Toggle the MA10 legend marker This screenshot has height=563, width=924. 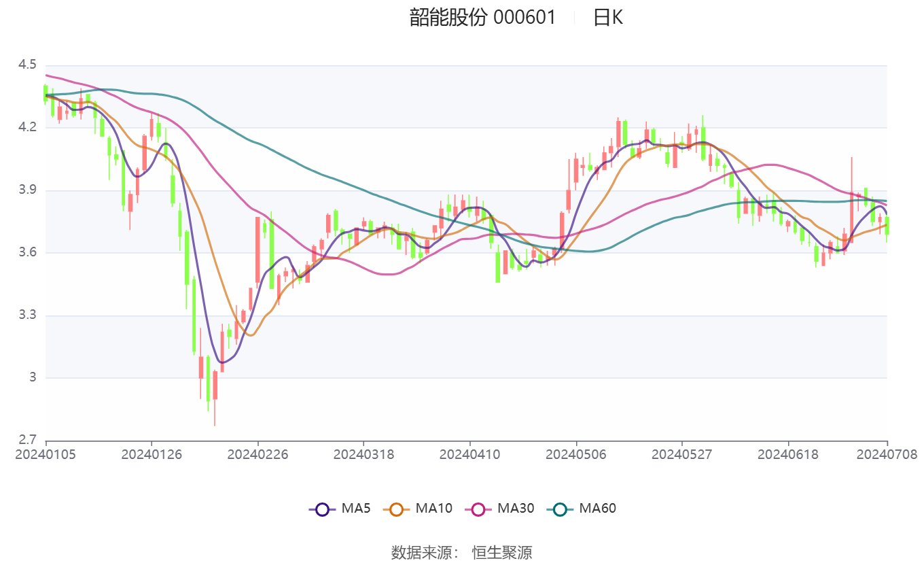coord(397,509)
